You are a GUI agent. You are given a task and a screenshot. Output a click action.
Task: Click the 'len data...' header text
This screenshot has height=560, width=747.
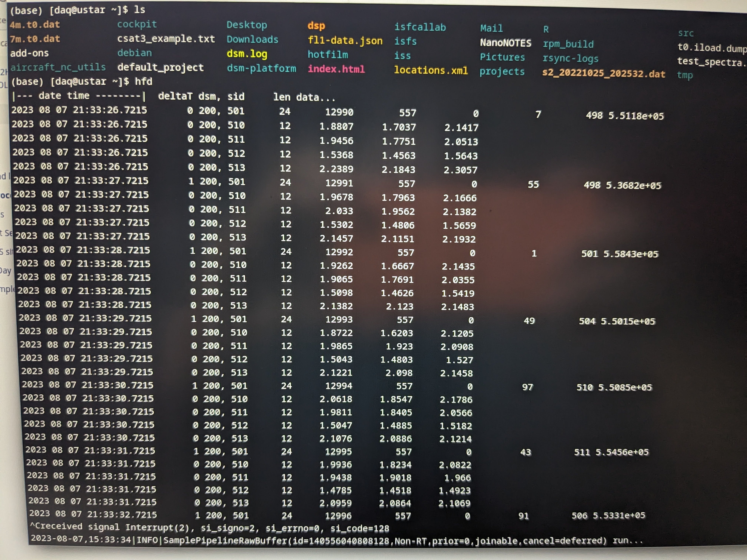pos(304,97)
